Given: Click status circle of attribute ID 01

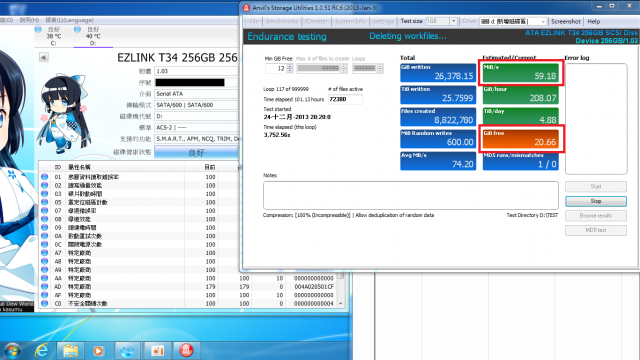Looking at the screenshot, I should pos(44,177).
